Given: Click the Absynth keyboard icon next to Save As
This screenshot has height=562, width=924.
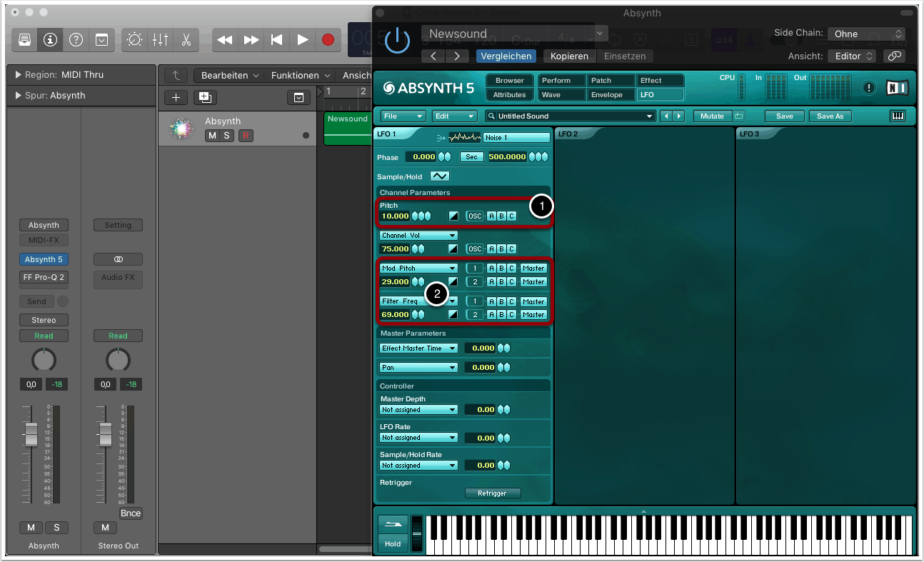Looking at the screenshot, I should point(898,116).
